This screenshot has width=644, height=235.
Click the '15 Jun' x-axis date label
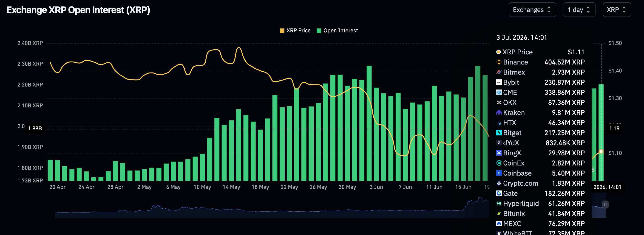click(463, 187)
